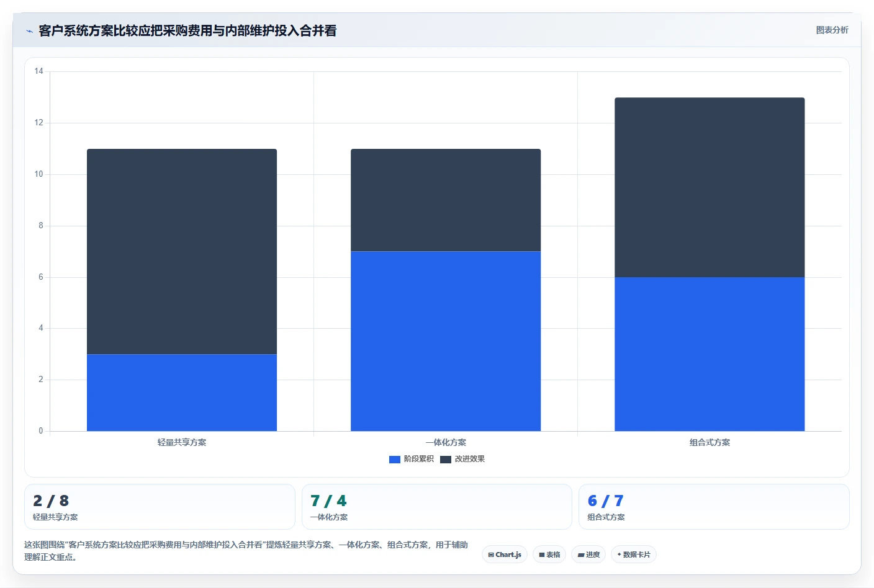Click the chart title 客户系统方案比较 heading
This screenshot has width=874, height=588.
click(187, 30)
